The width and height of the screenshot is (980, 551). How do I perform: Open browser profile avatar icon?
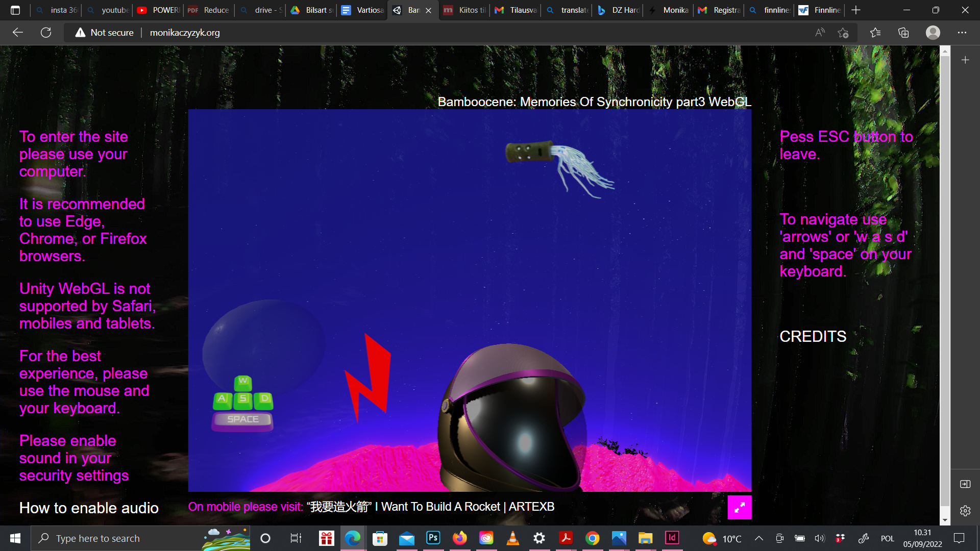[933, 33]
